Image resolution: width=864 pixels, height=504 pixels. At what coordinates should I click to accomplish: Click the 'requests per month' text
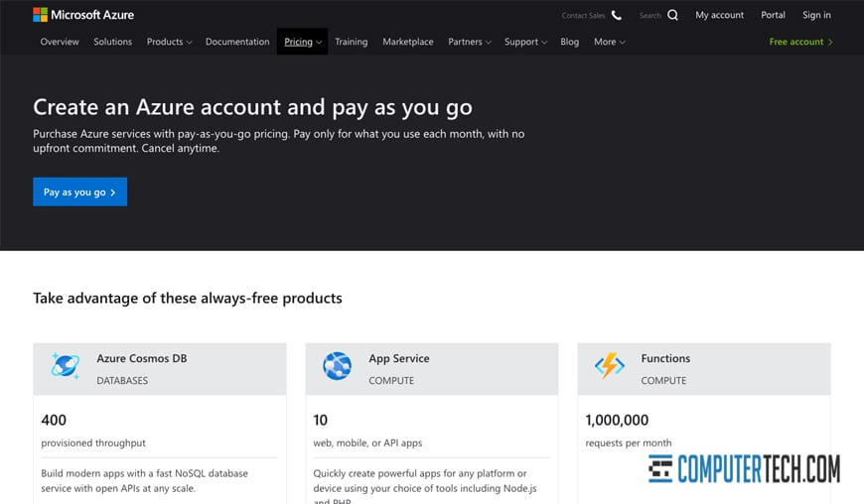629,442
